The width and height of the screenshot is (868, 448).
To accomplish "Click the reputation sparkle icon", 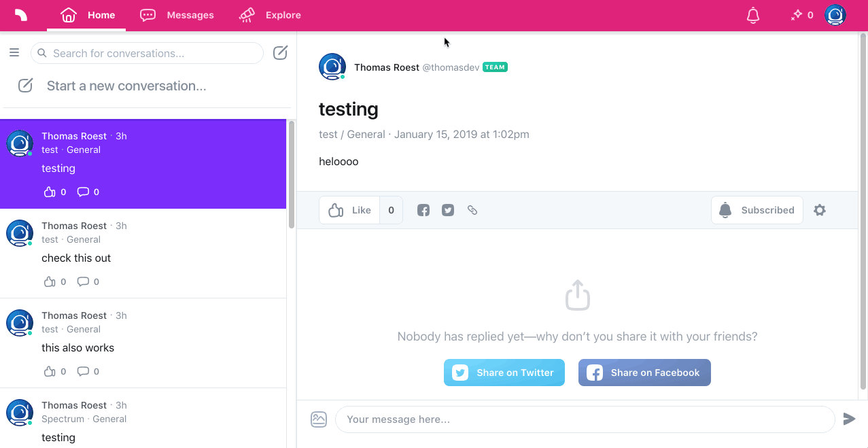I will click(797, 15).
